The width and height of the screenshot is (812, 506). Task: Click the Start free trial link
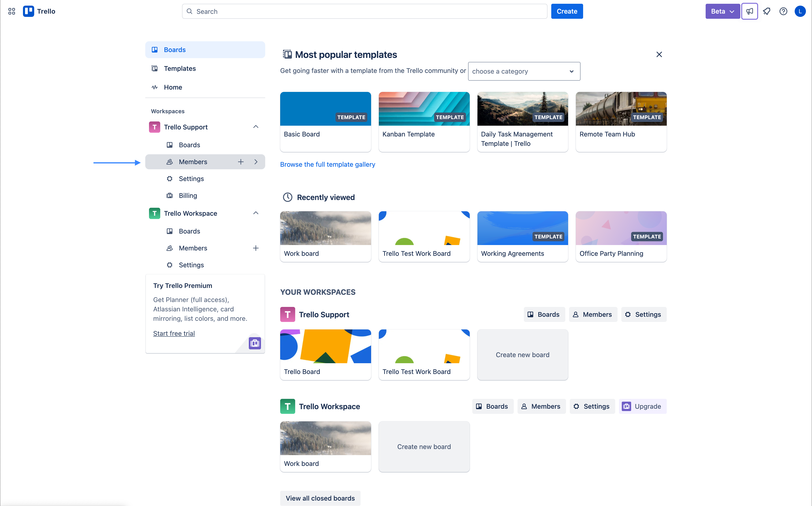pyautogui.click(x=174, y=334)
